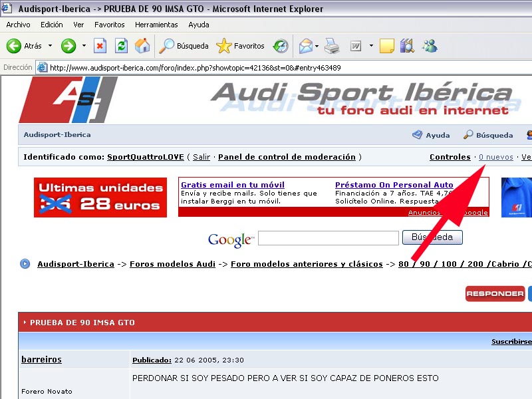Open the Research books icon
The image size is (532, 399).
407,46
